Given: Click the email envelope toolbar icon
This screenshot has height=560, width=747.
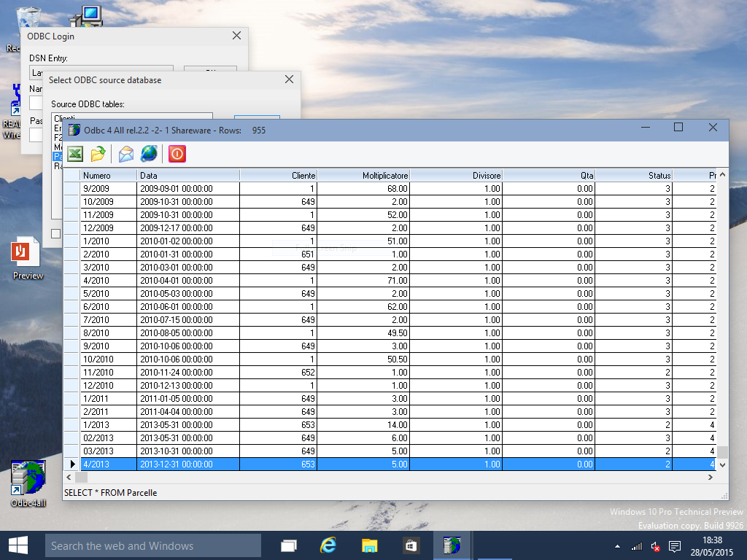Looking at the screenshot, I should tap(126, 154).
